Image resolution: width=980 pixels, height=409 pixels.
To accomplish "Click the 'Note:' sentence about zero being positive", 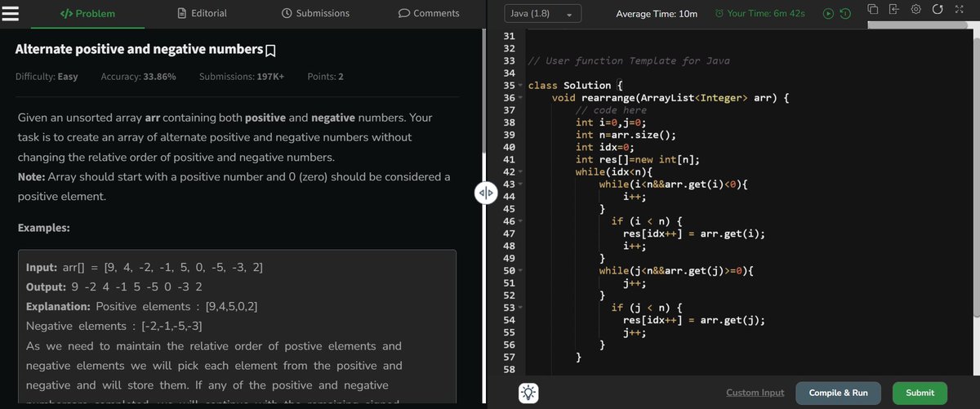I will pos(234,187).
